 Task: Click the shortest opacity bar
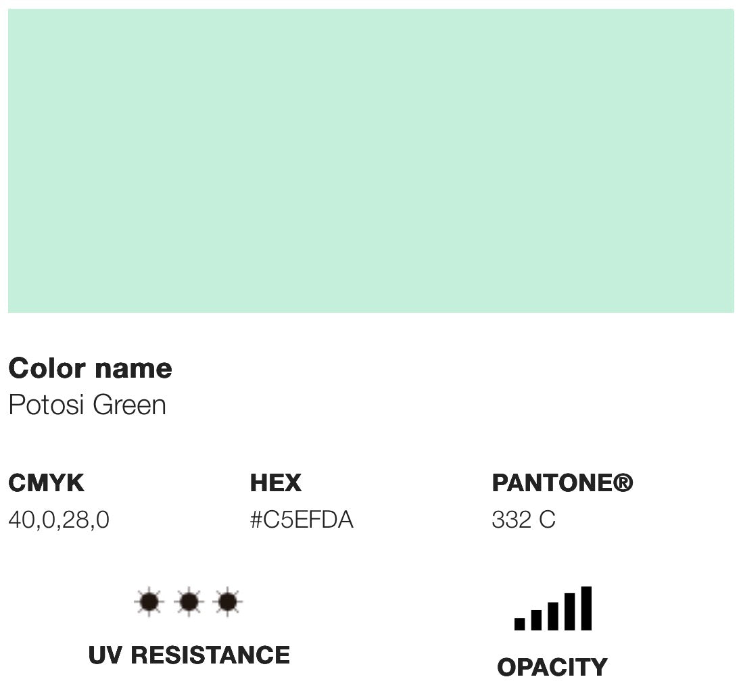click(519, 624)
